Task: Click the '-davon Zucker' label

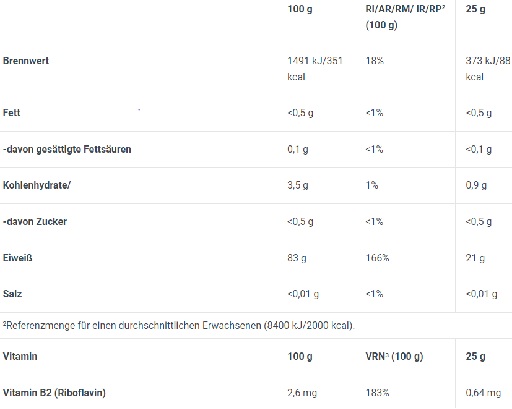Action: coord(35,221)
